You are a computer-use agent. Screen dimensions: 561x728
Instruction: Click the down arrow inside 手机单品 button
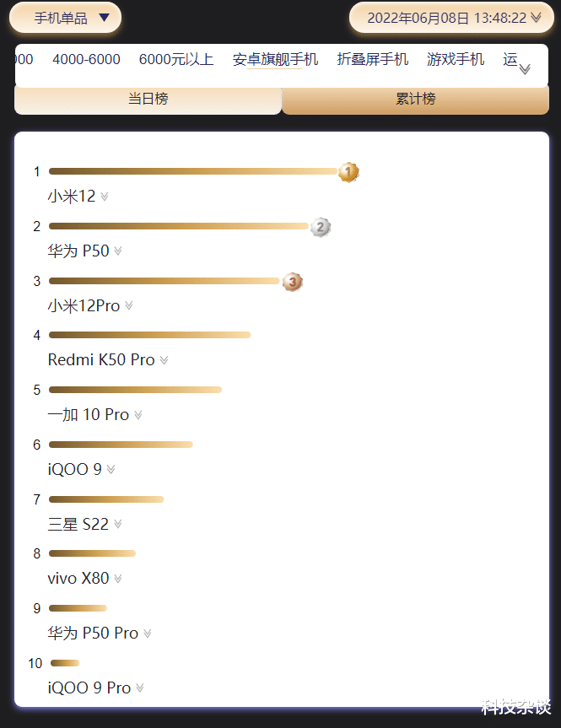point(105,17)
